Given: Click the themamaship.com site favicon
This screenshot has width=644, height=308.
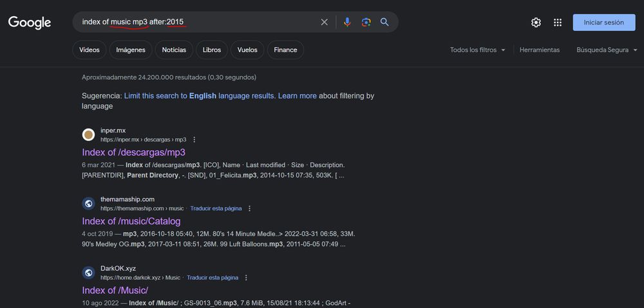Looking at the screenshot, I should (x=88, y=203).
